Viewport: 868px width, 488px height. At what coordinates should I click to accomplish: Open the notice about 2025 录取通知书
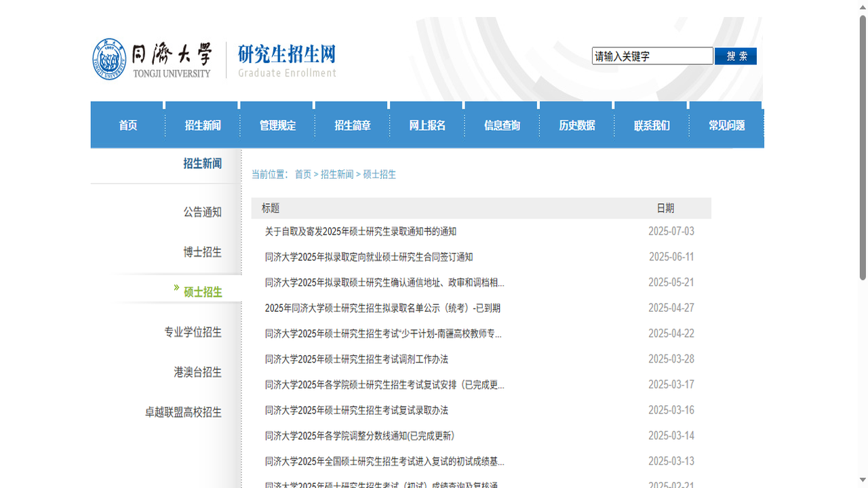coord(361,231)
